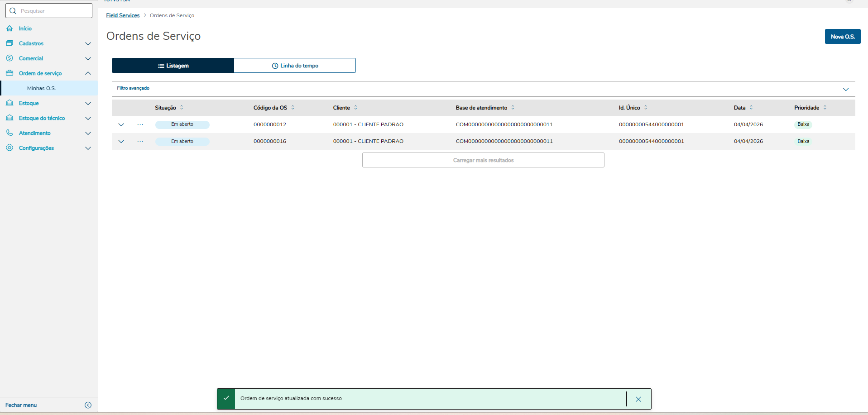
Task: Open the Cadastros menu label
Action: coord(31,43)
